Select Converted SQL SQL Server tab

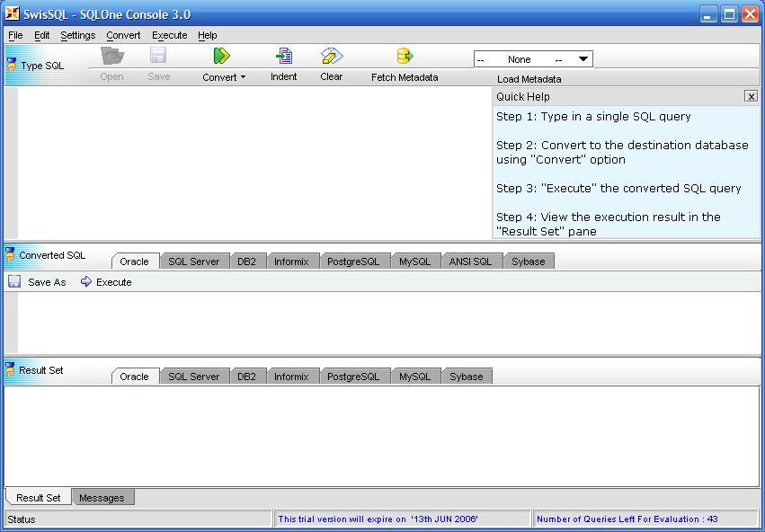tap(194, 262)
